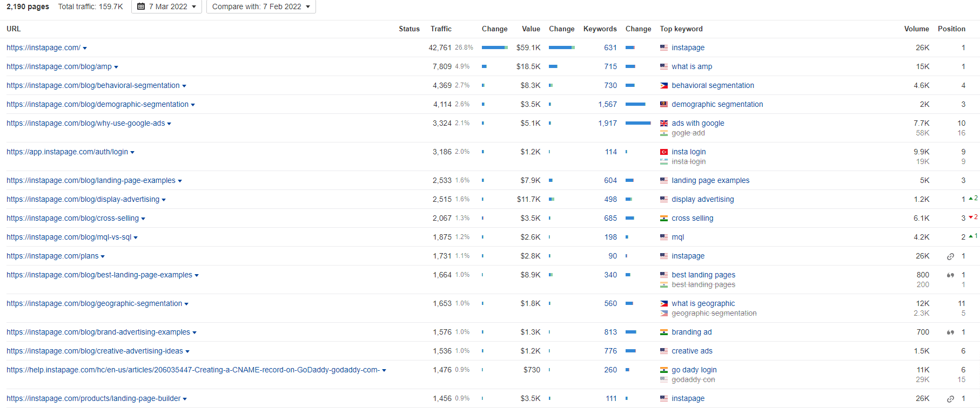Expand the caret next to the blog/amp URL
The image size is (980, 408).
[116, 67]
